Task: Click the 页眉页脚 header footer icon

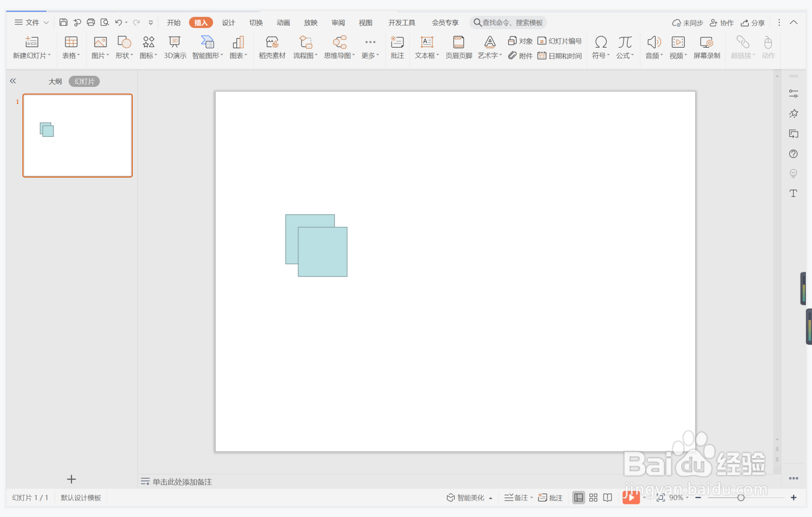Action: (459, 48)
